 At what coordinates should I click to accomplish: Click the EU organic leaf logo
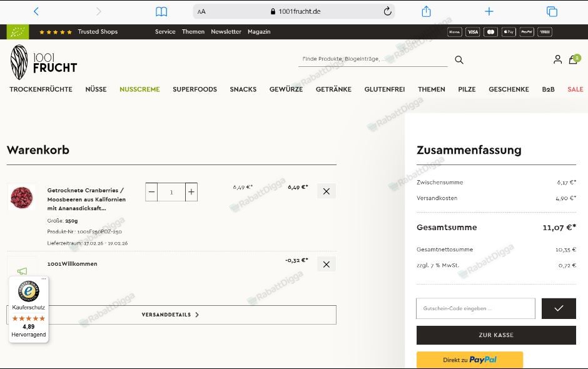click(x=18, y=32)
